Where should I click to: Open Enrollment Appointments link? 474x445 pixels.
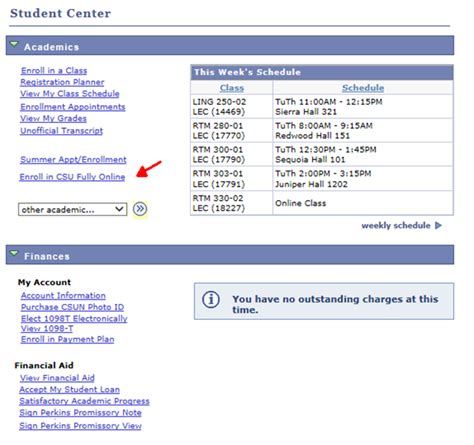73,107
